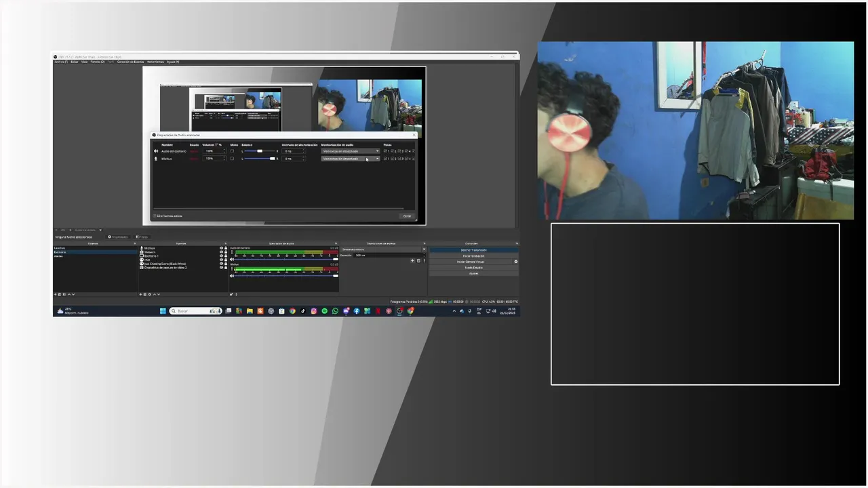868x488 pixels.
Task: Open Audio del escritorio mixer three-dot menu
Action: point(232,251)
